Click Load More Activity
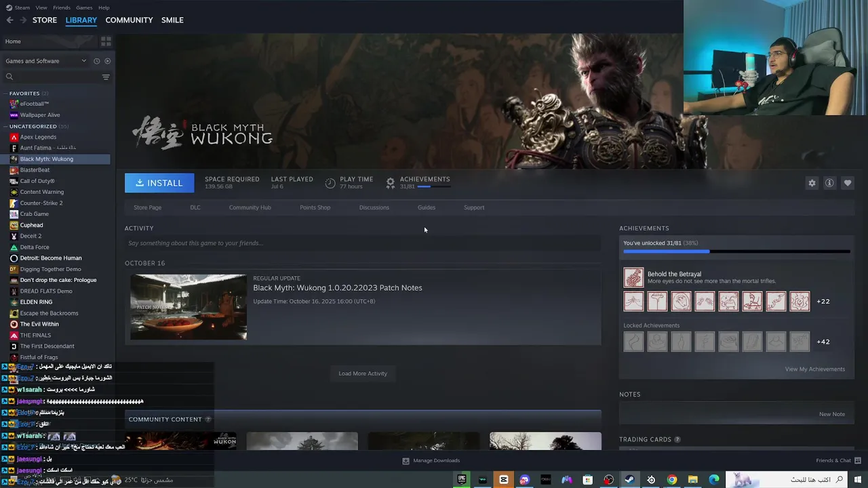Viewport: 868px width, 488px height. click(363, 373)
